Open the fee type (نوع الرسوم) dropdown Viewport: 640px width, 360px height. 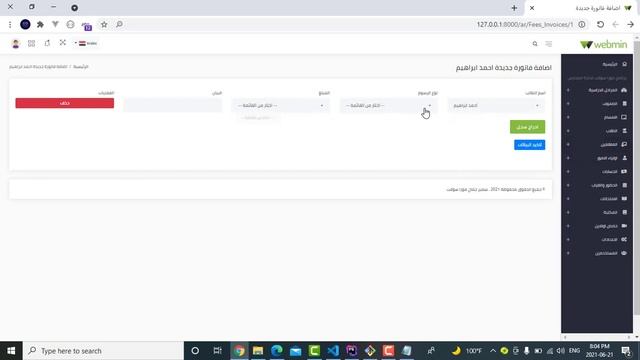[x=388, y=106]
